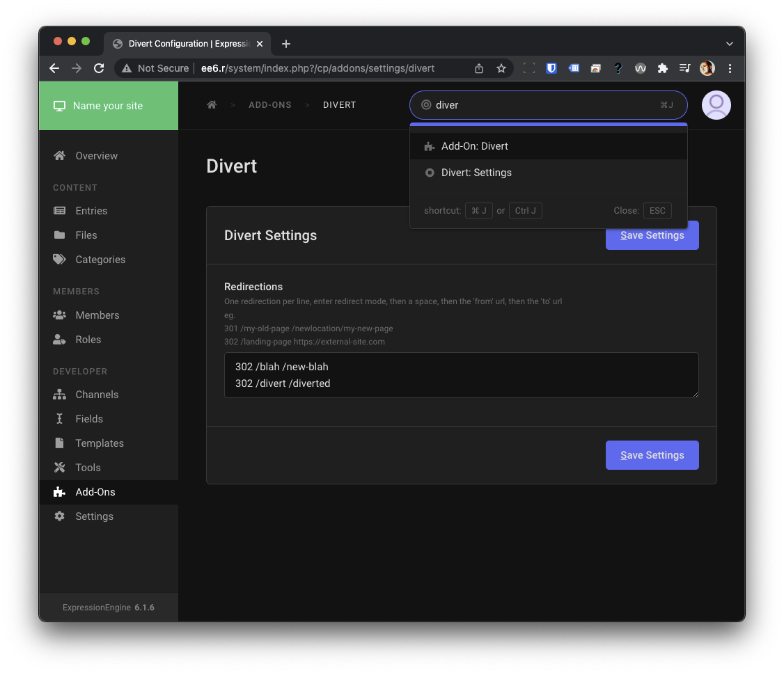Open Channels in sidebar
Image resolution: width=784 pixels, height=673 pixels.
[109, 395]
